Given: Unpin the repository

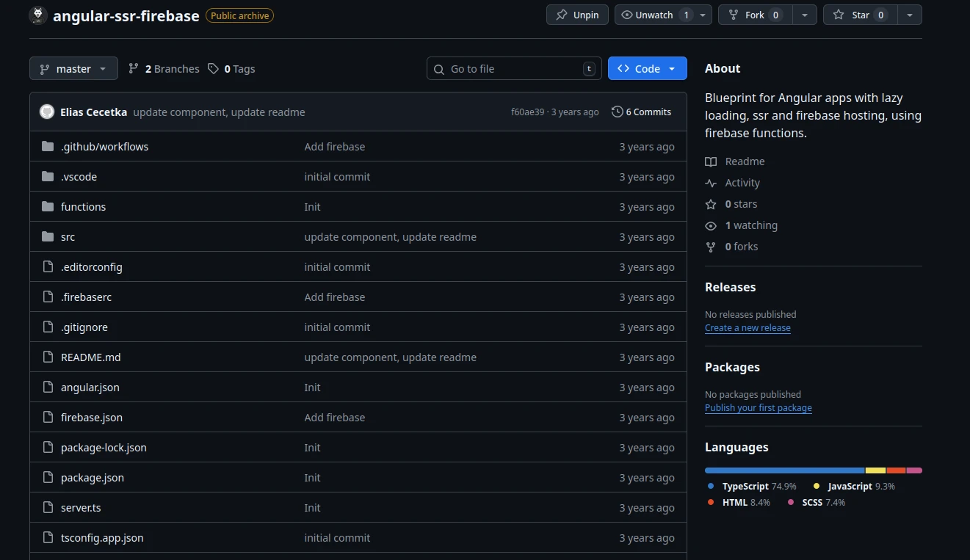Looking at the screenshot, I should coord(577,14).
